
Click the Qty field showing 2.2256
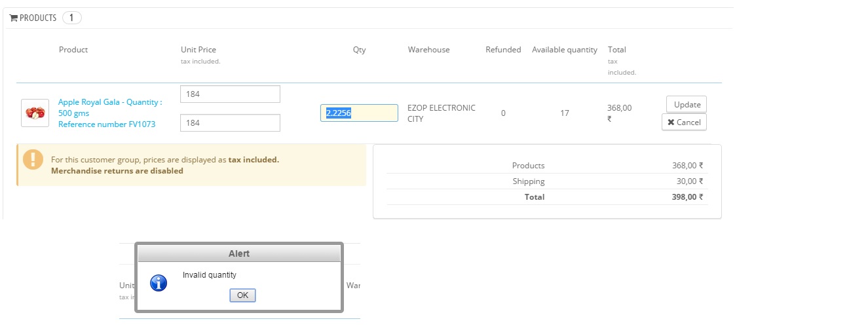click(x=359, y=113)
